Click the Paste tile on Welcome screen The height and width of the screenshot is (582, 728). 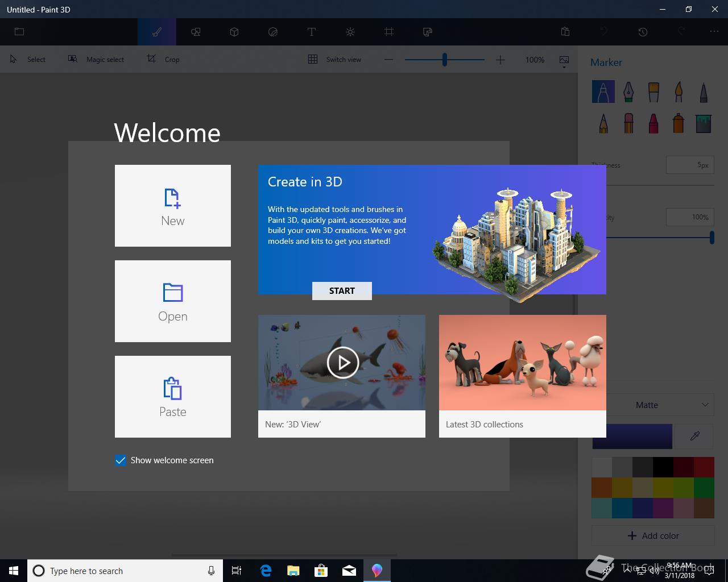[x=173, y=397]
